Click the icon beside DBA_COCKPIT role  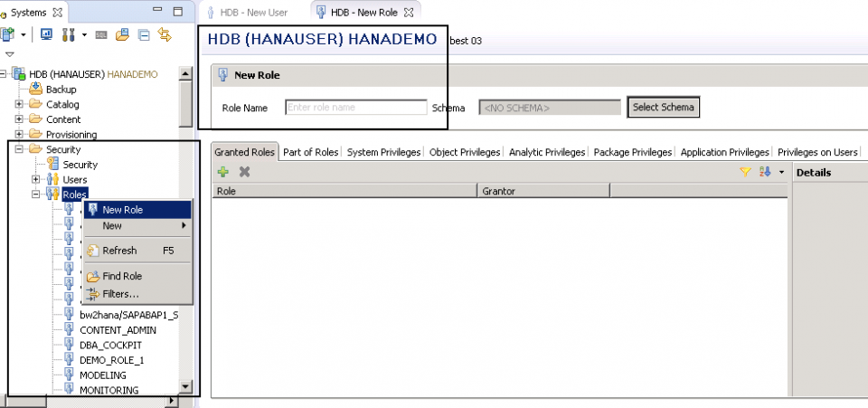pos(69,345)
